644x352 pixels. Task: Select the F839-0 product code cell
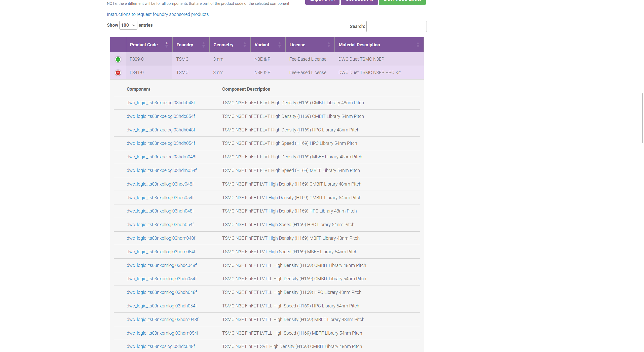tap(149, 59)
